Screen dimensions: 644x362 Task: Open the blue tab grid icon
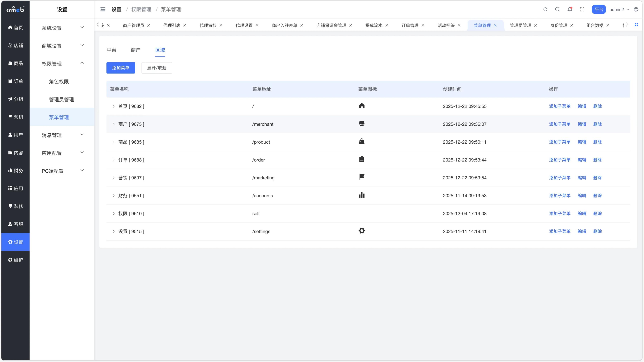coord(636,25)
